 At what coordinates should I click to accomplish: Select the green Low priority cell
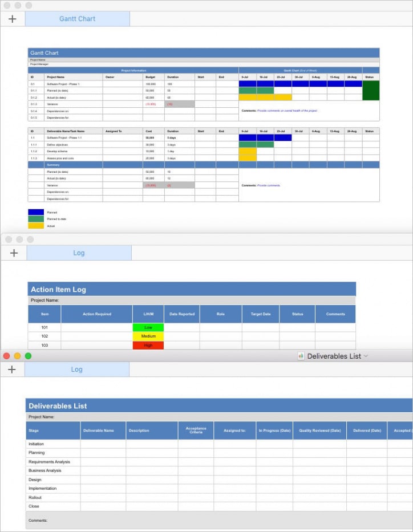tap(148, 328)
